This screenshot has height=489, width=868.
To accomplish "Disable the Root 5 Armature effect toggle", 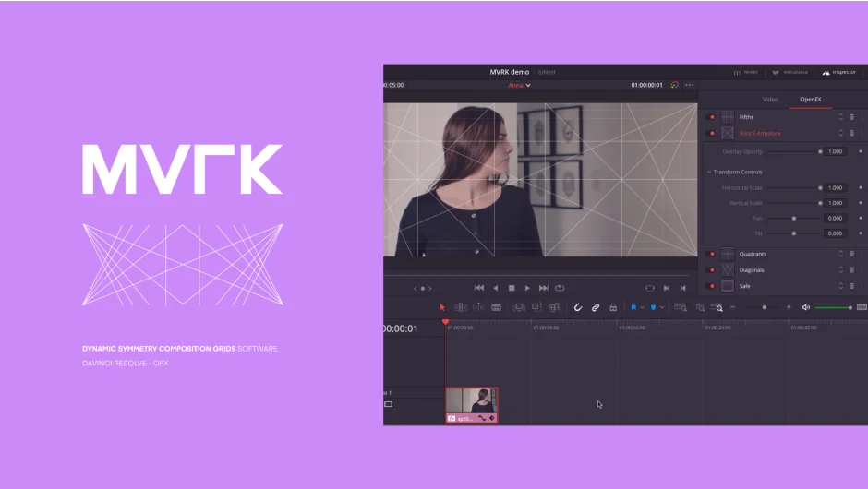I will pyautogui.click(x=712, y=133).
